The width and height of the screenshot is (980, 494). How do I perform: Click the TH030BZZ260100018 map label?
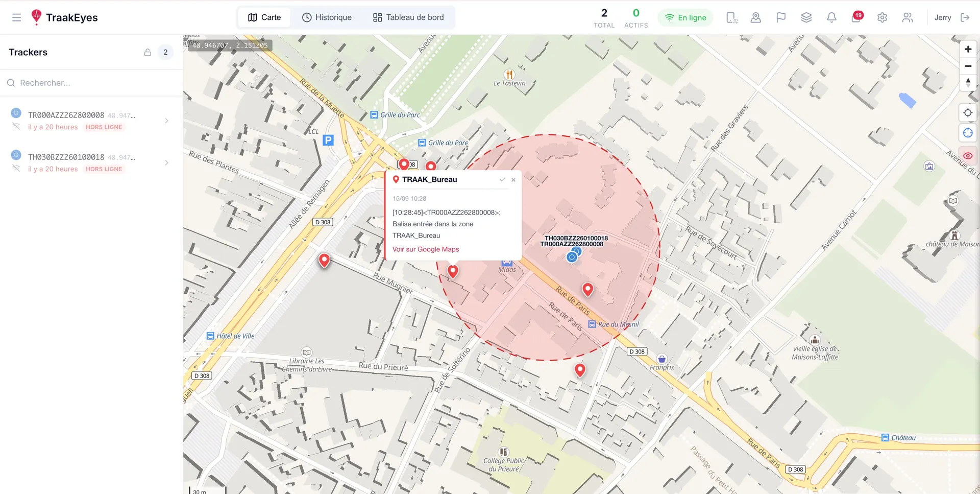[x=576, y=238]
